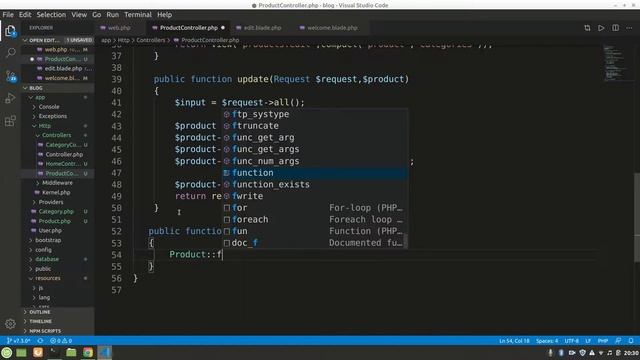The width and height of the screenshot is (640, 360).
Task: Click the git branch indicator in status bar
Action: (x=19, y=340)
